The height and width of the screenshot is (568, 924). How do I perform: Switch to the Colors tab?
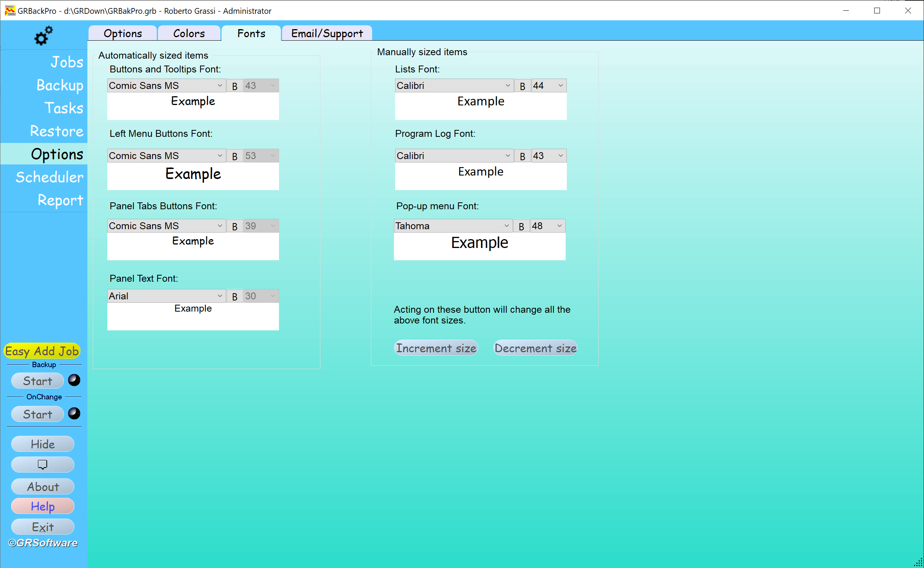(x=189, y=33)
